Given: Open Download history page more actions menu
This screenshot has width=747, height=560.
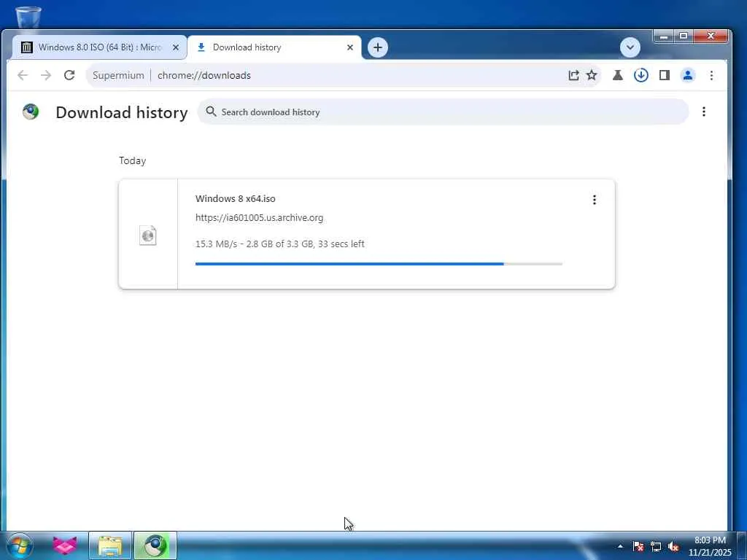Looking at the screenshot, I should [x=704, y=112].
